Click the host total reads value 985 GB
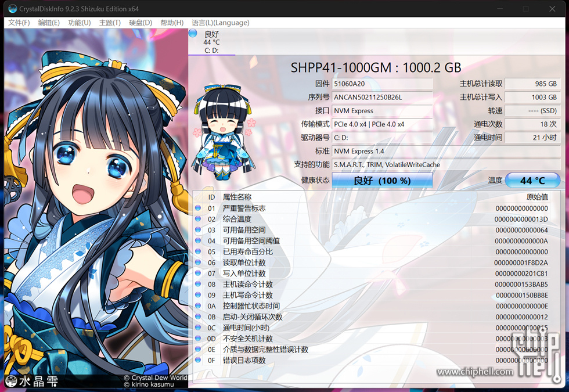This screenshot has height=392, width=569. 532,84
